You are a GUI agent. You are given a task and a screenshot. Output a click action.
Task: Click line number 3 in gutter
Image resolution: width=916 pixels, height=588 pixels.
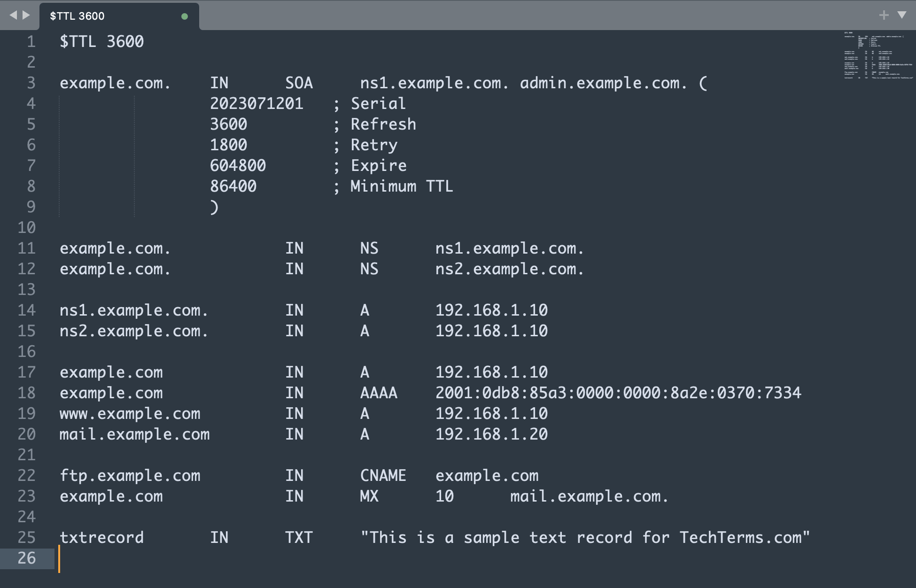[31, 83]
